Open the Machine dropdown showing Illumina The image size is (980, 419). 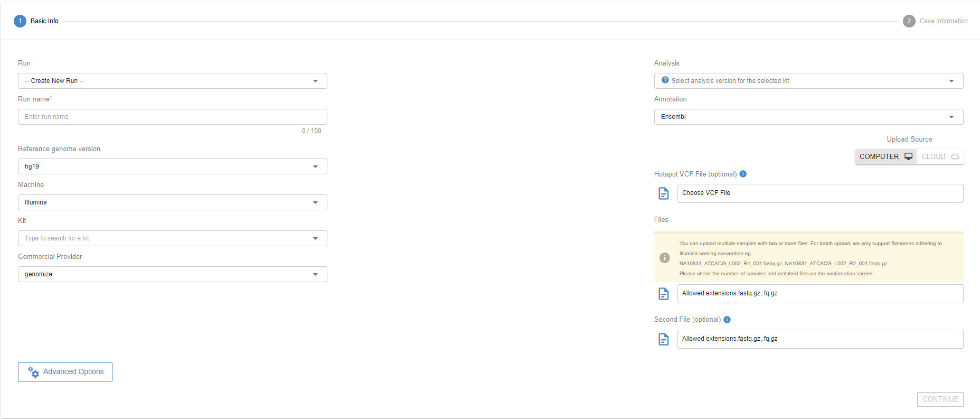(x=173, y=202)
